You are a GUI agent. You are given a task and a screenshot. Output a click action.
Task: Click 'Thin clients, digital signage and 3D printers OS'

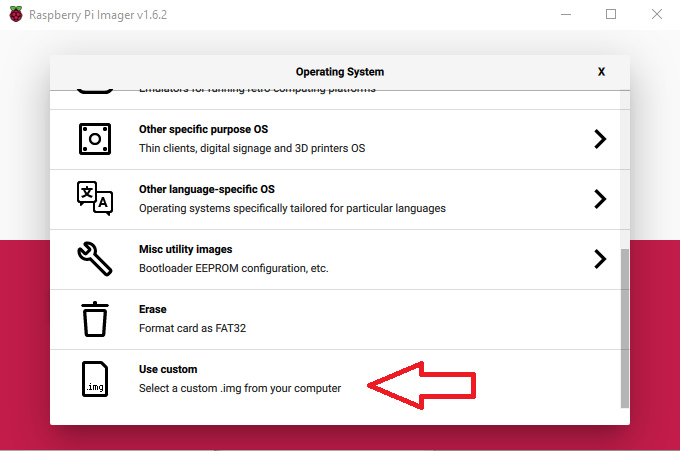point(252,148)
